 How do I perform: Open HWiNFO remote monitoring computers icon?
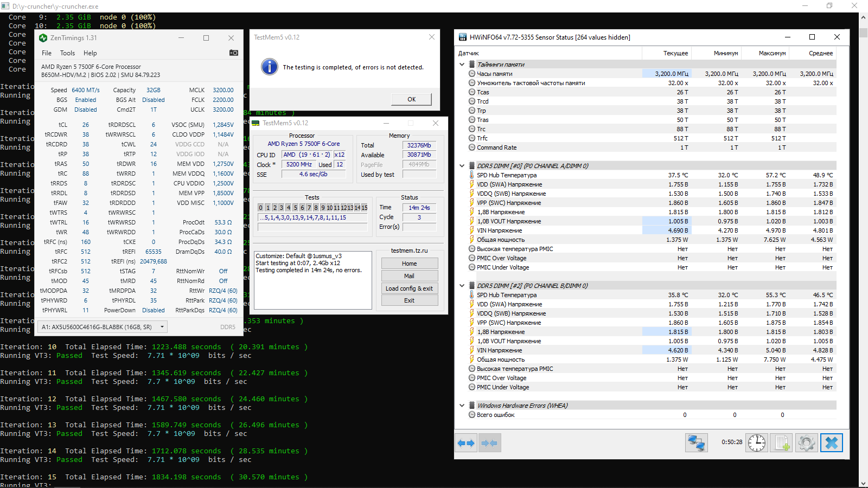point(697,443)
